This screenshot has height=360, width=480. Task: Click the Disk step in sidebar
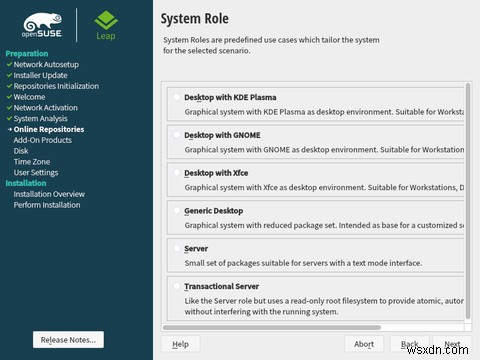click(21, 151)
